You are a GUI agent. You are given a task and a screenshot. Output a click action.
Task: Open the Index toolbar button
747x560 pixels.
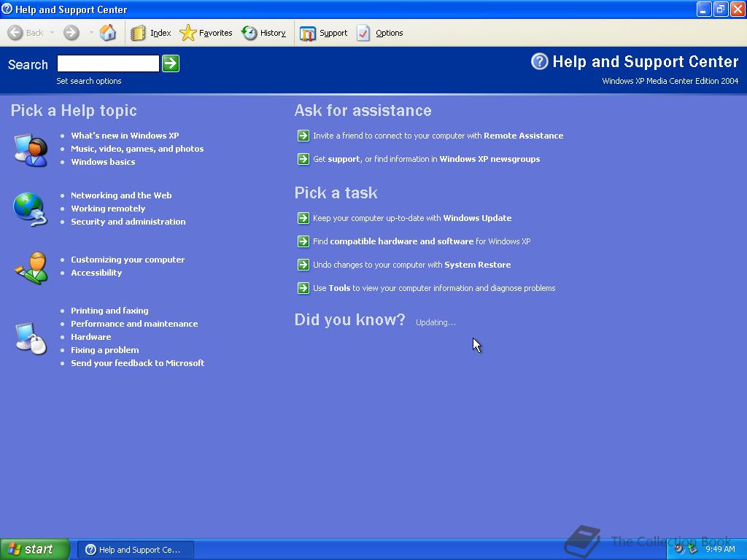[150, 33]
